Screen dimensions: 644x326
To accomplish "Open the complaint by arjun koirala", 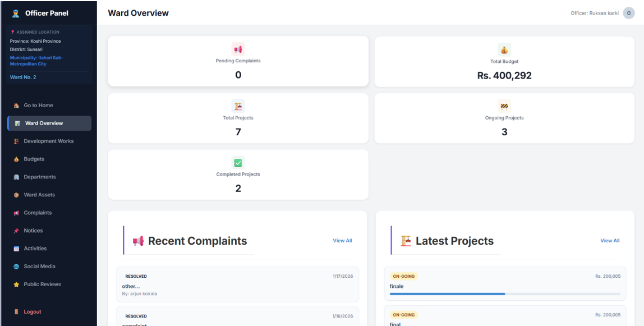I will pos(238,284).
